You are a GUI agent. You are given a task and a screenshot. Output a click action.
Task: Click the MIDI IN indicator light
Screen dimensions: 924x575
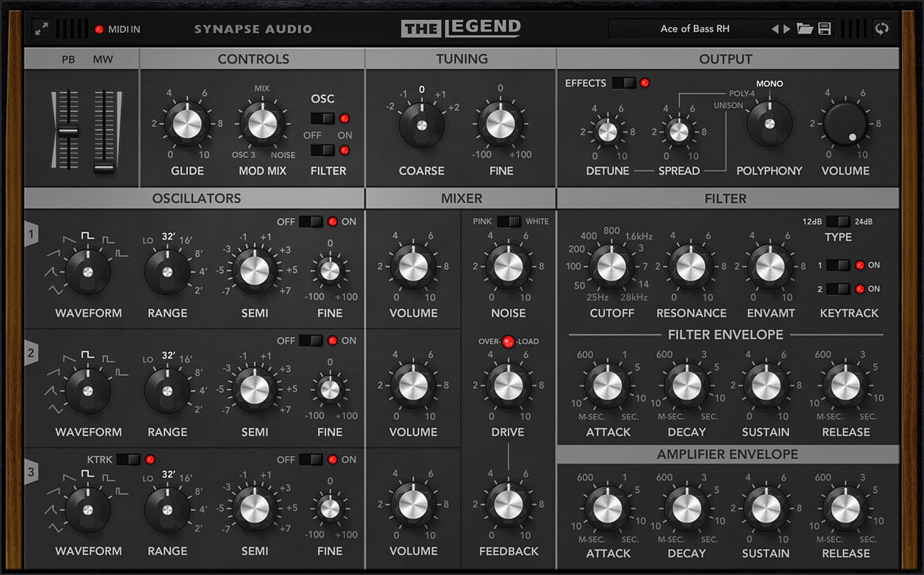(x=99, y=29)
